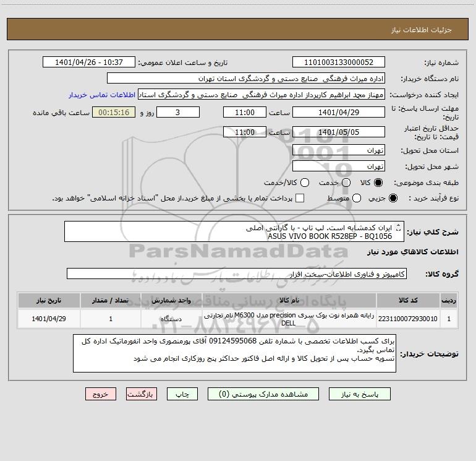Click the نام کالا column header

pyautogui.click(x=289, y=300)
